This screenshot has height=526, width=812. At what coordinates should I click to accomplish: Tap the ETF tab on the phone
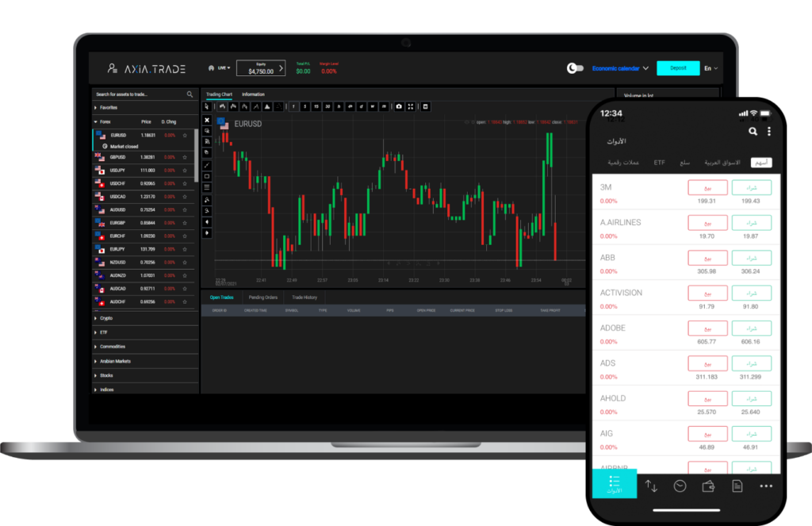pyautogui.click(x=659, y=163)
